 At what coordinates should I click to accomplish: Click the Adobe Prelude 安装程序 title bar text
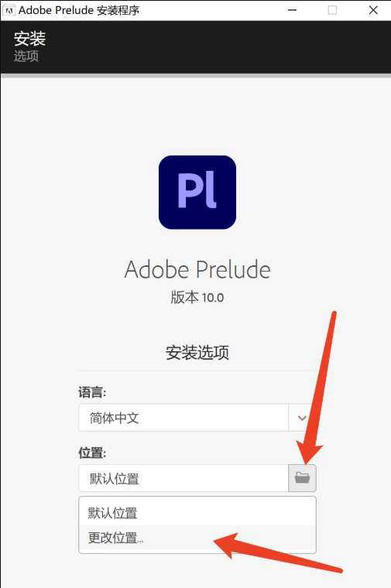tap(79, 10)
